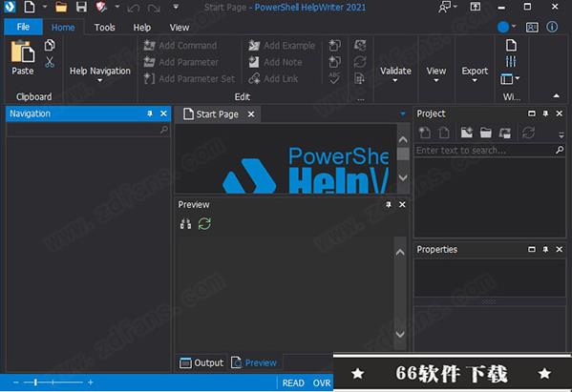The image size is (572, 392).
Task: Open the Tools ribbon tab
Action: [105, 28]
